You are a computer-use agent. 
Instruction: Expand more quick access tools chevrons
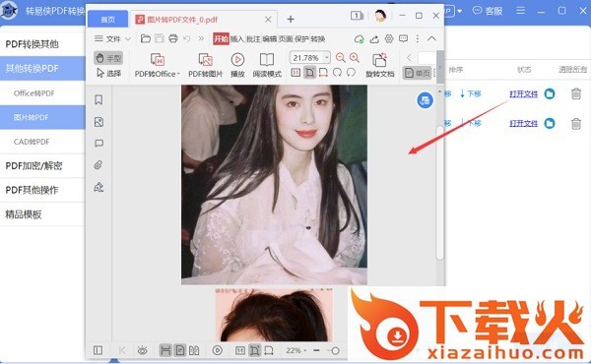click(x=201, y=38)
